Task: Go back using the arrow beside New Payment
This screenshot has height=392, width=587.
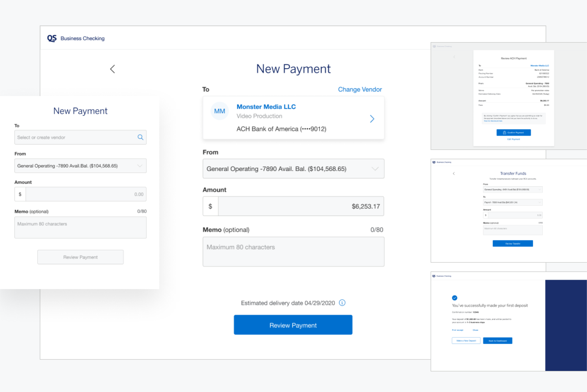Action: click(113, 69)
